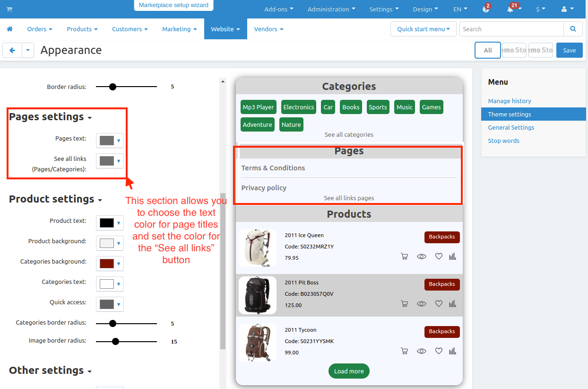Click the back arrow button
Screen dimensions: 588x389
pos(12,50)
